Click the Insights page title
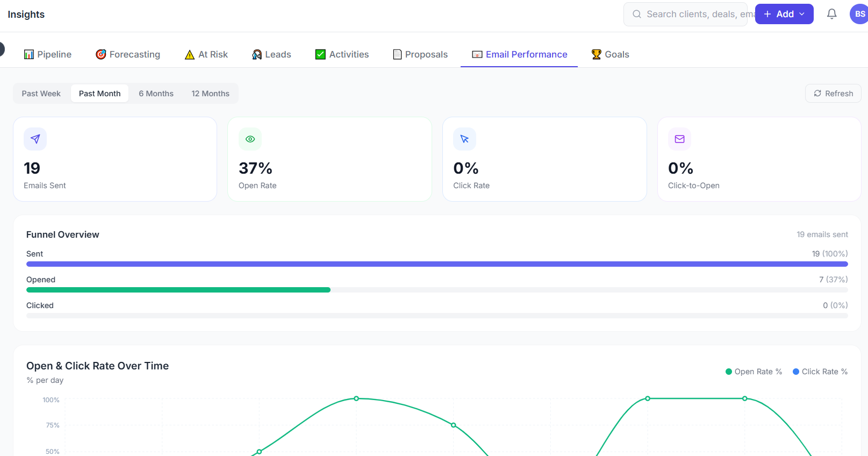 click(26, 15)
